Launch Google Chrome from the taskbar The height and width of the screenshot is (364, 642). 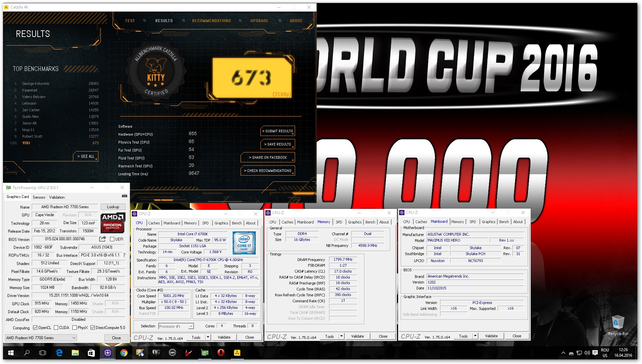click(x=124, y=353)
